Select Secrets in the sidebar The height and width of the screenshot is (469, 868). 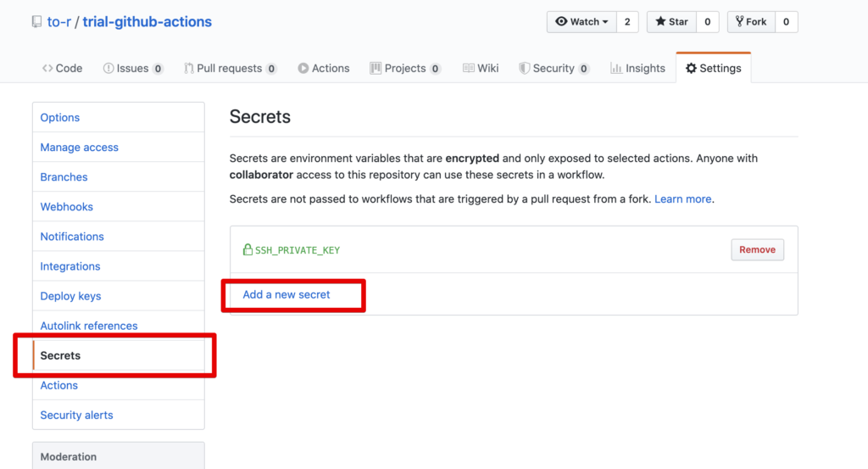tap(119, 355)
